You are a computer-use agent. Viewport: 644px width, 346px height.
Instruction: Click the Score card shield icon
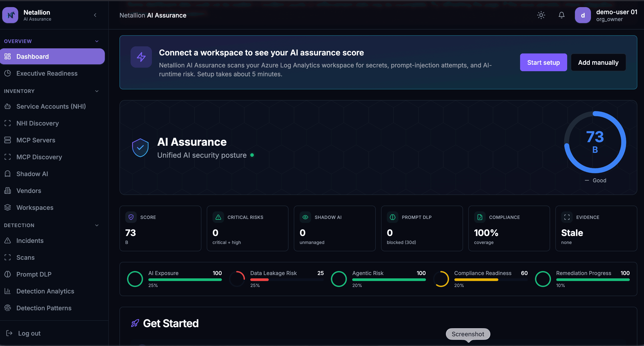pos(131,217)
